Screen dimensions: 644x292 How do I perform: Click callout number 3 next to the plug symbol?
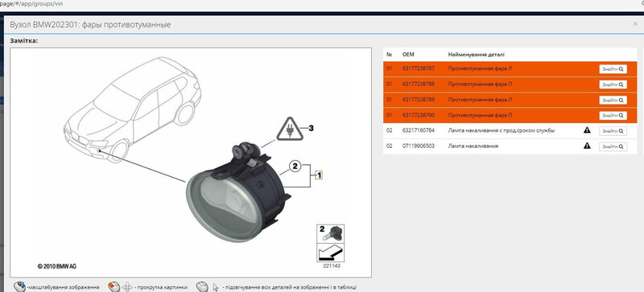pyautogui.click(x=311, y=129)
